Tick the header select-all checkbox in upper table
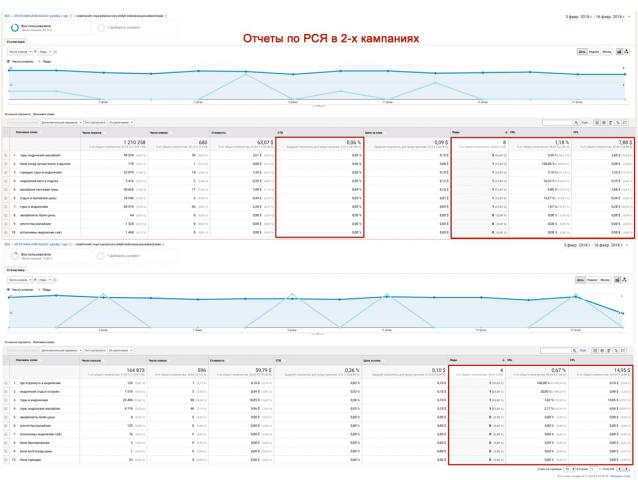 pyautogui.click(x=6, y=132)
